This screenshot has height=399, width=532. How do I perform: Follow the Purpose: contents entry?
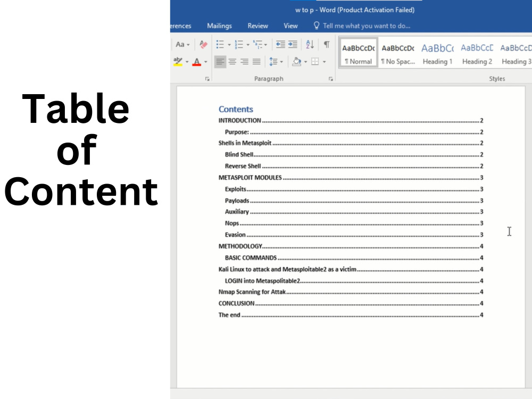[354, 132]
